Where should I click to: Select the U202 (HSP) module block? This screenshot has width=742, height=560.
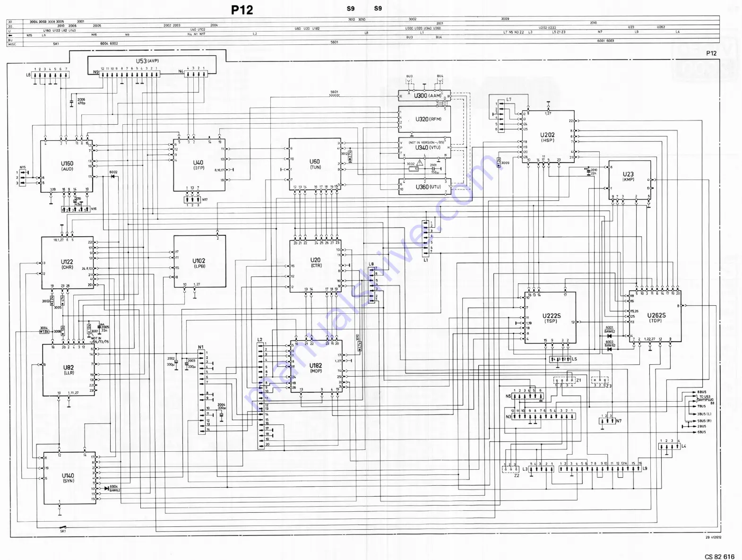548,137
